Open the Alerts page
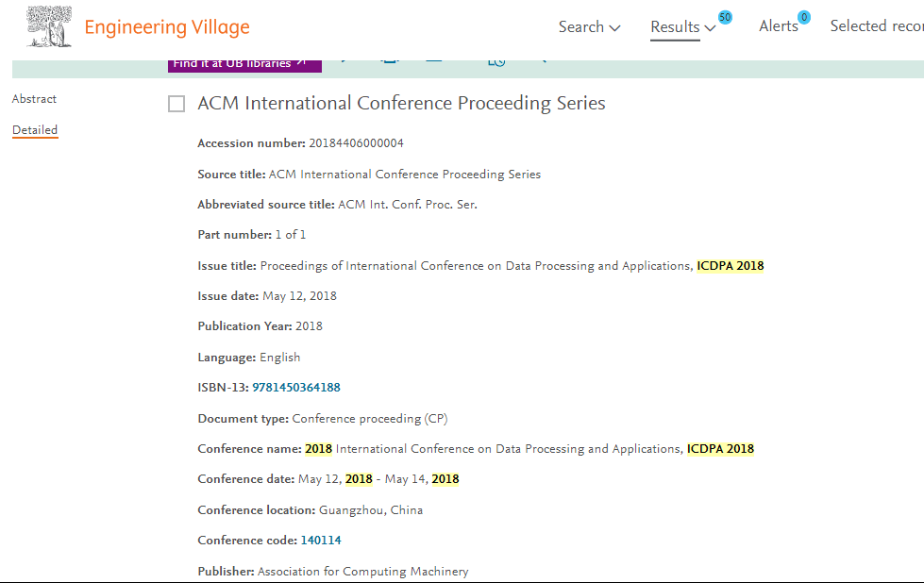 coord(778,25)
